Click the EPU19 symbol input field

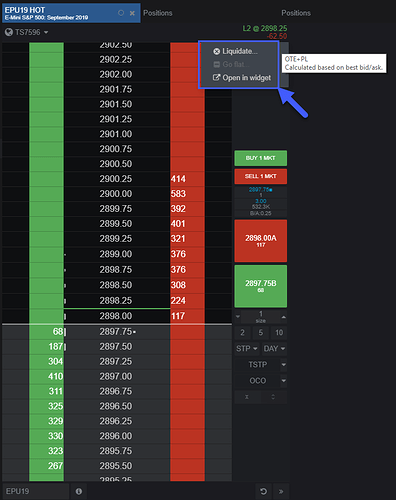[x=36, y=491]
